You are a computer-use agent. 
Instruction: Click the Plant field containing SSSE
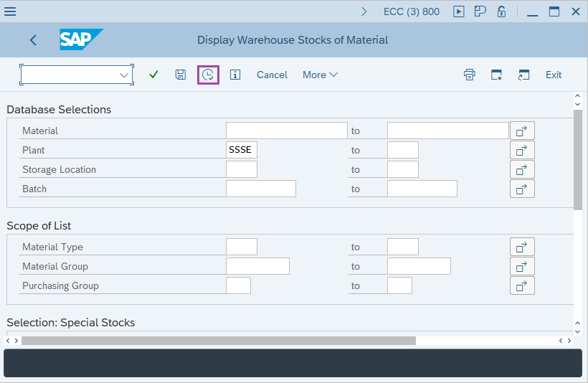(x=241, y=150)
